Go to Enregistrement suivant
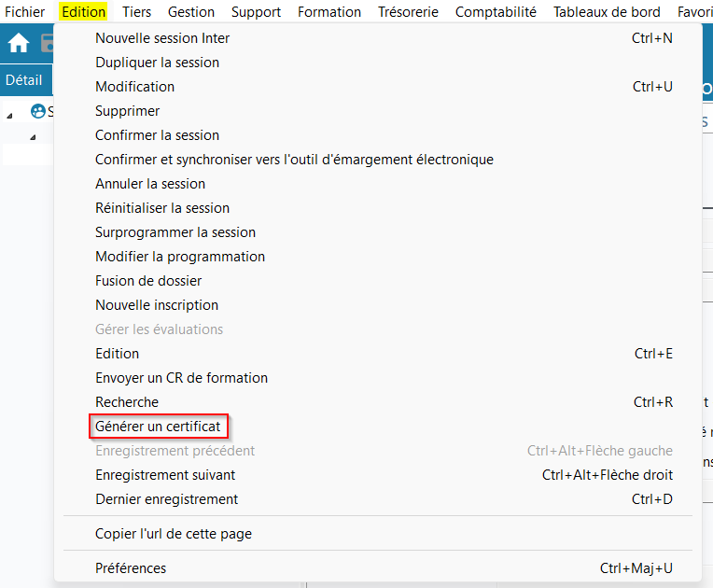The height and width of the screenshot is (588, 713). click(165, 475)
